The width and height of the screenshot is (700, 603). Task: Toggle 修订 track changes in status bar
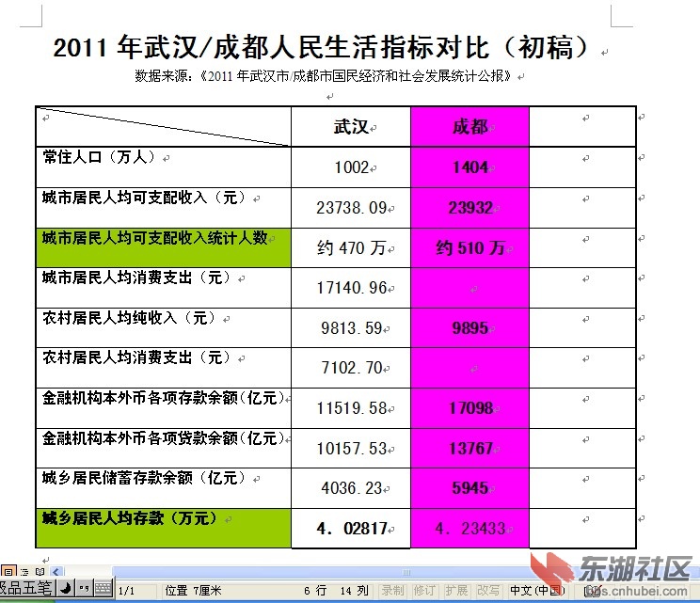point(424,591)
